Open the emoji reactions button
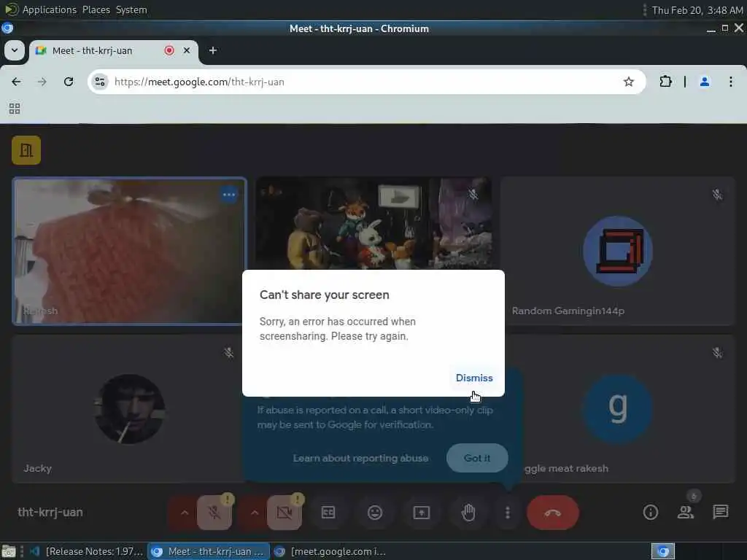This screenshot has width=747, height=560. 375,513
